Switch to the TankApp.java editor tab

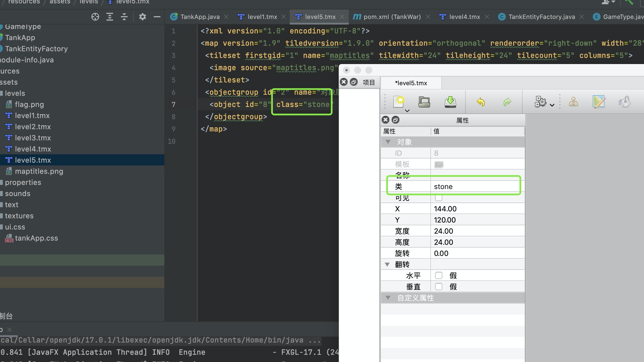(199, 17)
